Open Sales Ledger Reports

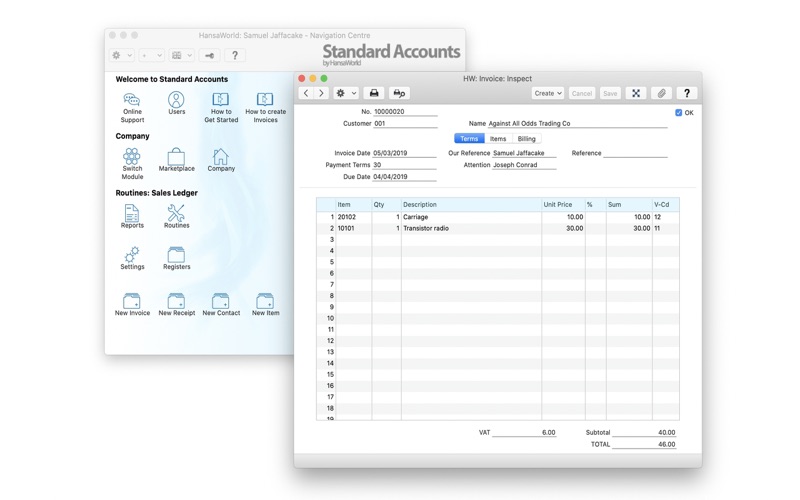click(x=132, y=216)
